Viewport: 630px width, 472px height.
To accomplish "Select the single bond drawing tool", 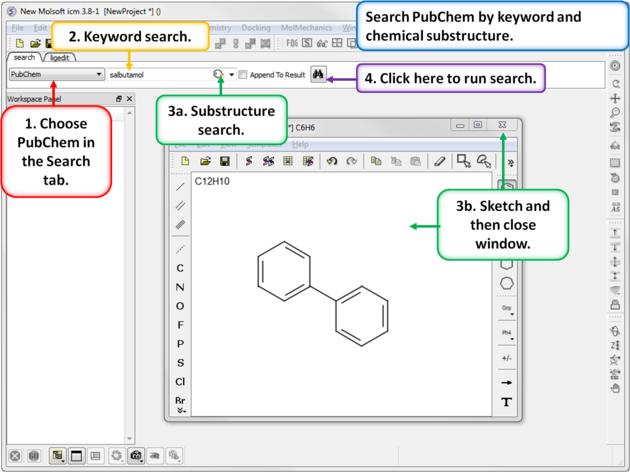I will (180, 187).
